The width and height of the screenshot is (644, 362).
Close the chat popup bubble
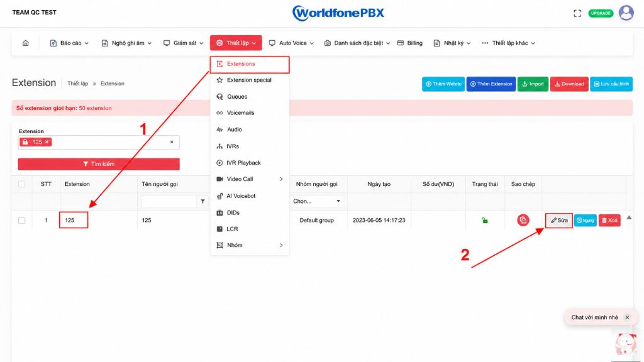(627, 317)
